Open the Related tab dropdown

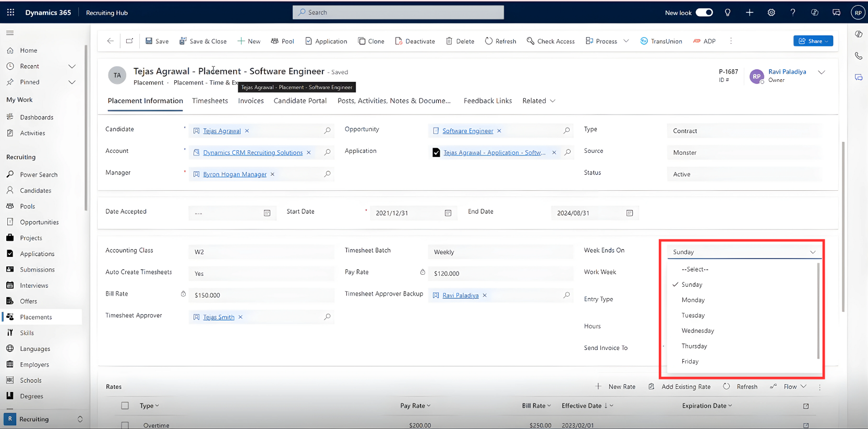point(539,101)
